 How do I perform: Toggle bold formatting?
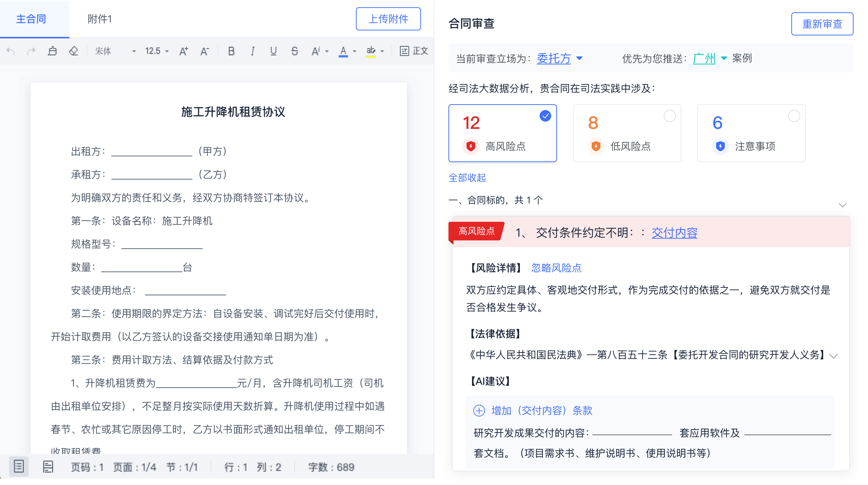(x=231, y=51)
